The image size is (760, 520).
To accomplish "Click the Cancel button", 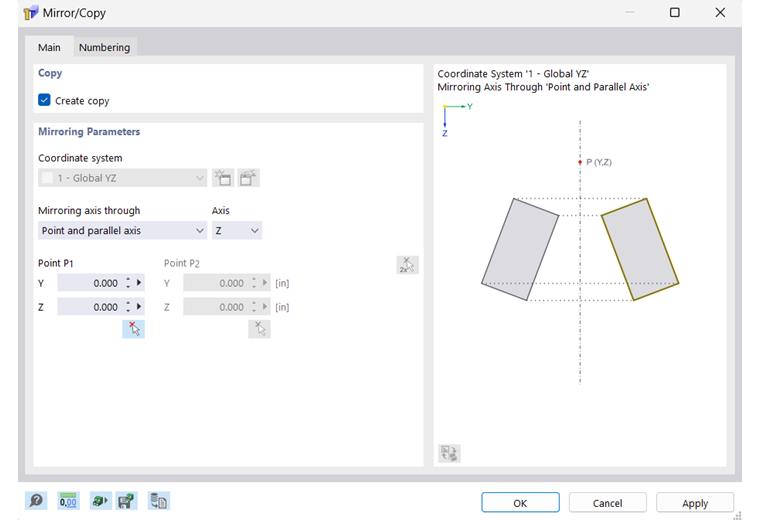I will (607, 503).
